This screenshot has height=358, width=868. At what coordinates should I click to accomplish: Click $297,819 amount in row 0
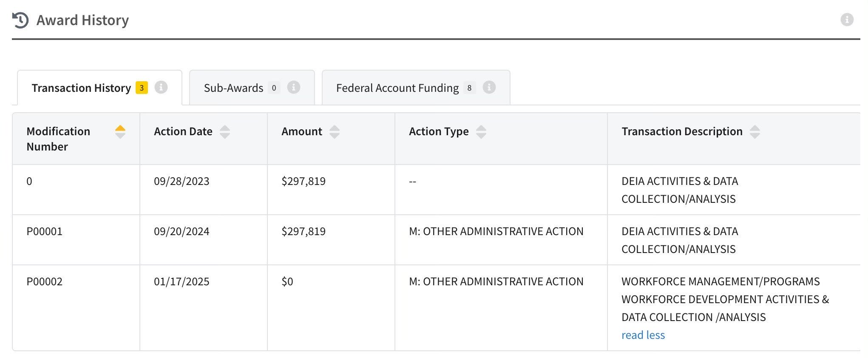click(304, 181)
